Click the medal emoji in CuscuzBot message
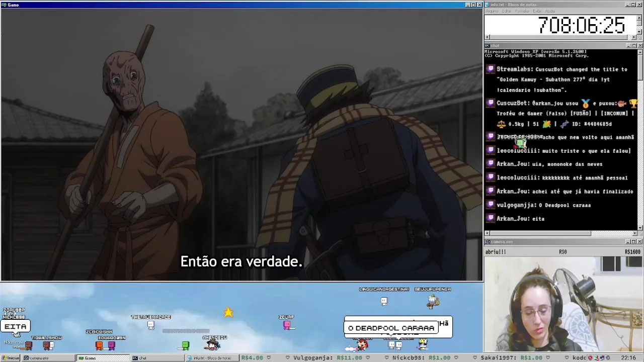 point(585,104)
